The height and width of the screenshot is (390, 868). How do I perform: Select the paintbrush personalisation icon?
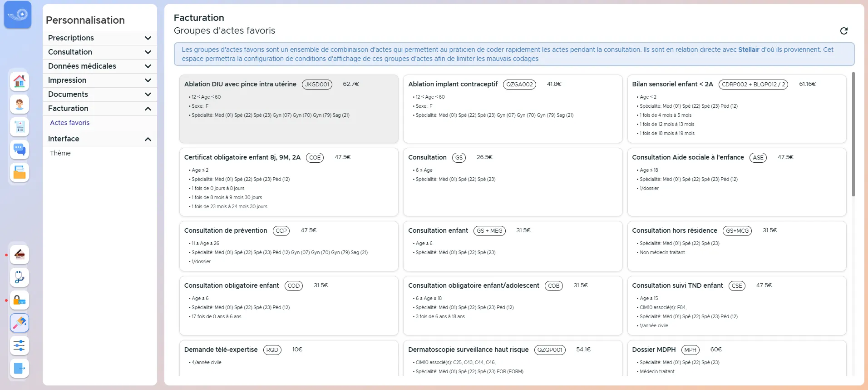click(x=20, y=323)
